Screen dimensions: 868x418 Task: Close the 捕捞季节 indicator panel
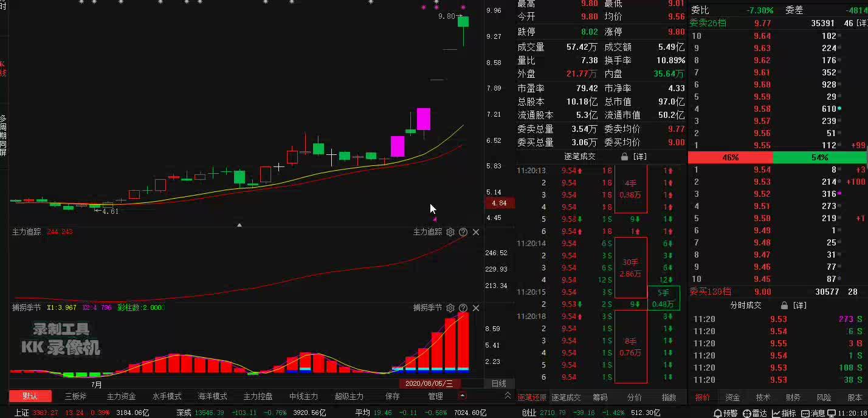(x=476, y=308)
